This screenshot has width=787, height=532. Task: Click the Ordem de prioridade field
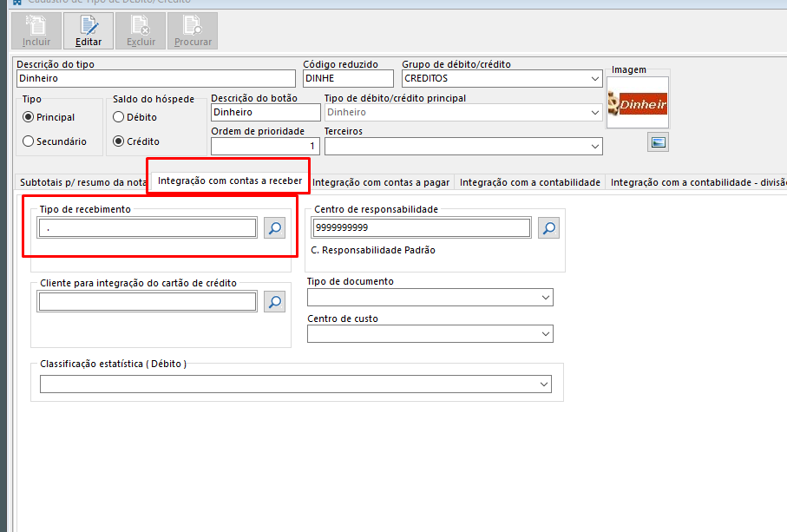[266, 146]
